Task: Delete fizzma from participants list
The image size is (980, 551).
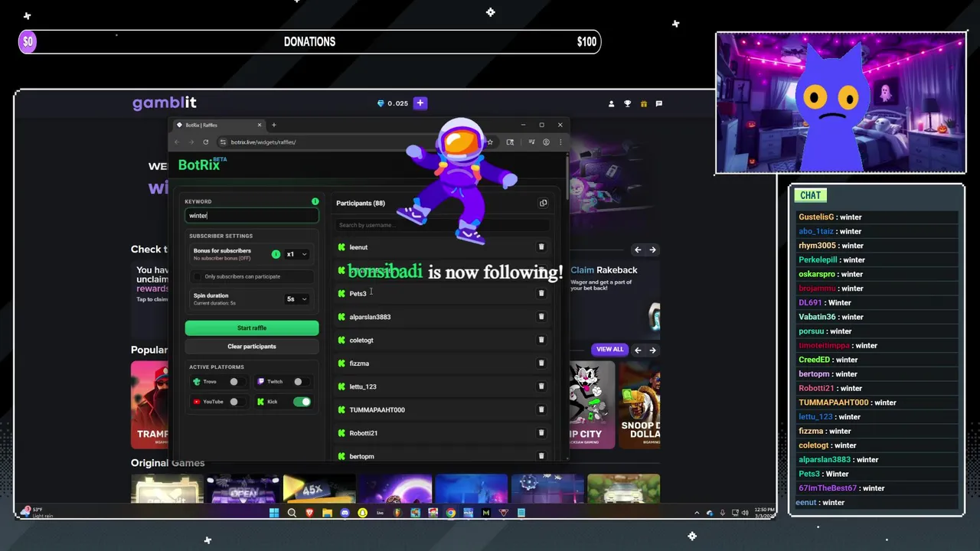Action: click(541, 363)
